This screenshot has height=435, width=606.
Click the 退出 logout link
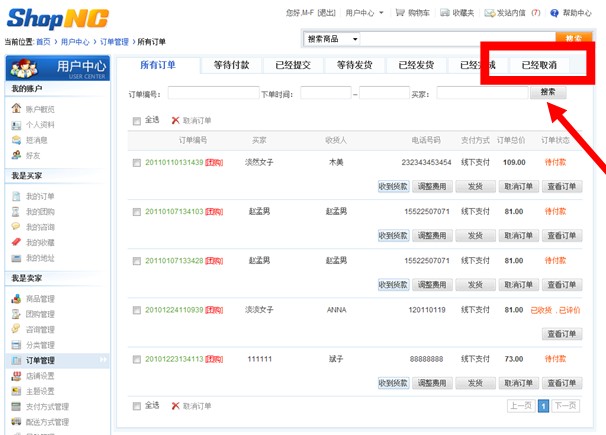click(x=326, y=13)
